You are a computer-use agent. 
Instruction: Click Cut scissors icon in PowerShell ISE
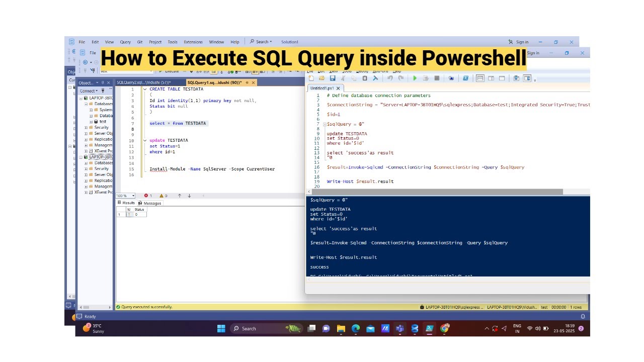(343, 78)
